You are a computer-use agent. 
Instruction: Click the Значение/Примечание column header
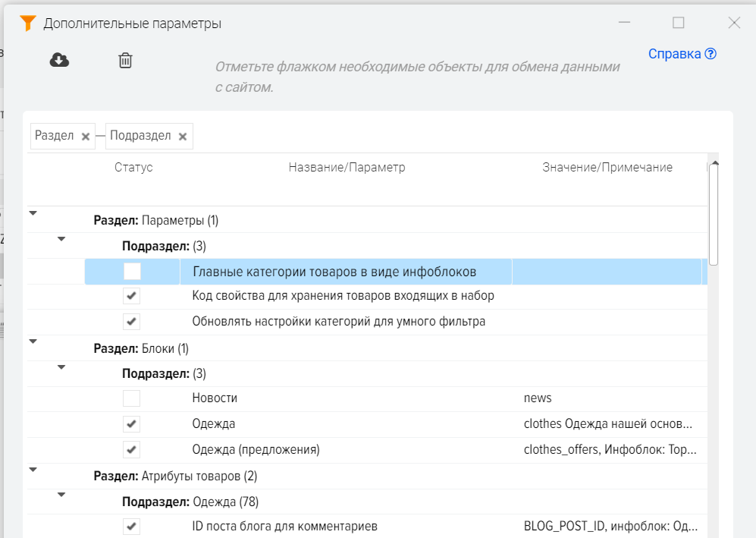[x=607, y=168]
